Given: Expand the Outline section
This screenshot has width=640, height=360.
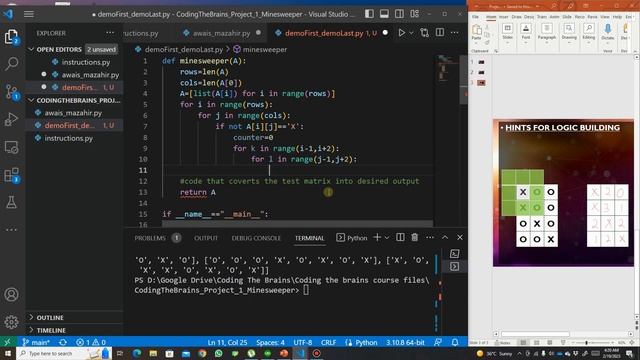Looking at the screenshot, I should click(31, 317).
